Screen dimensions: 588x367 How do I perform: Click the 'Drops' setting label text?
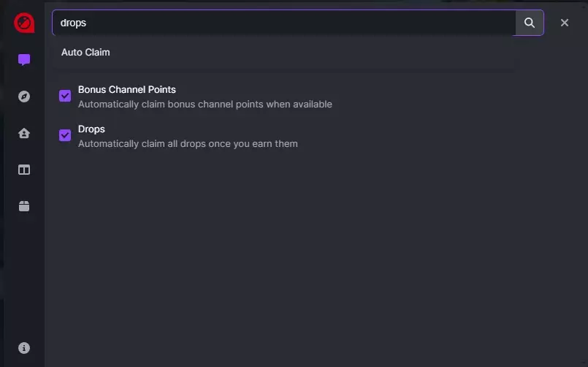(91, 129)
